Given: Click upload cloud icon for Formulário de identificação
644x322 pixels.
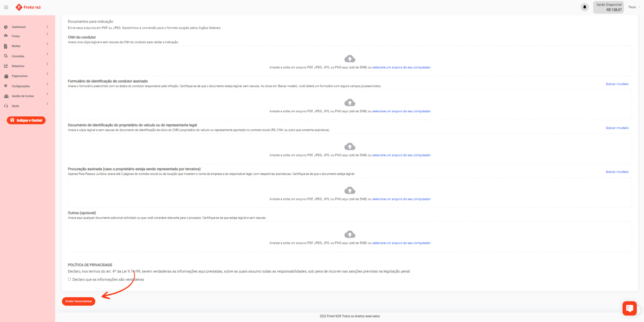Looking at the screenshot, I should [350, 103].
